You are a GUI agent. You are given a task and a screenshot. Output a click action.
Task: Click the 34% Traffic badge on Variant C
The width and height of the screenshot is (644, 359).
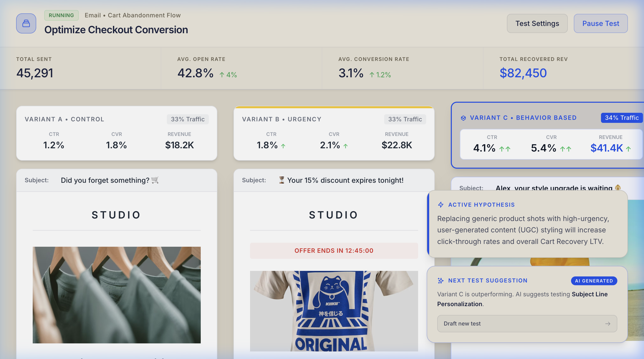(x=622, y=118)
